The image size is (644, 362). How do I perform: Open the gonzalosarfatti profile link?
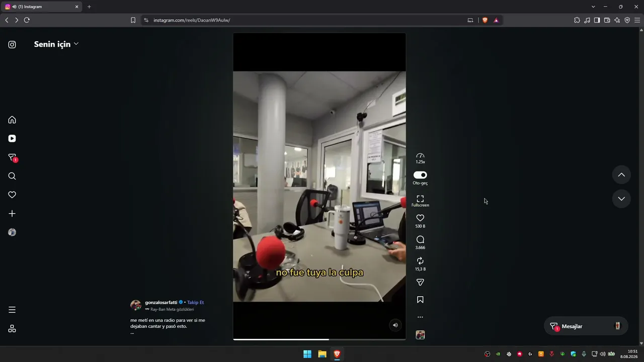[161, 303]
